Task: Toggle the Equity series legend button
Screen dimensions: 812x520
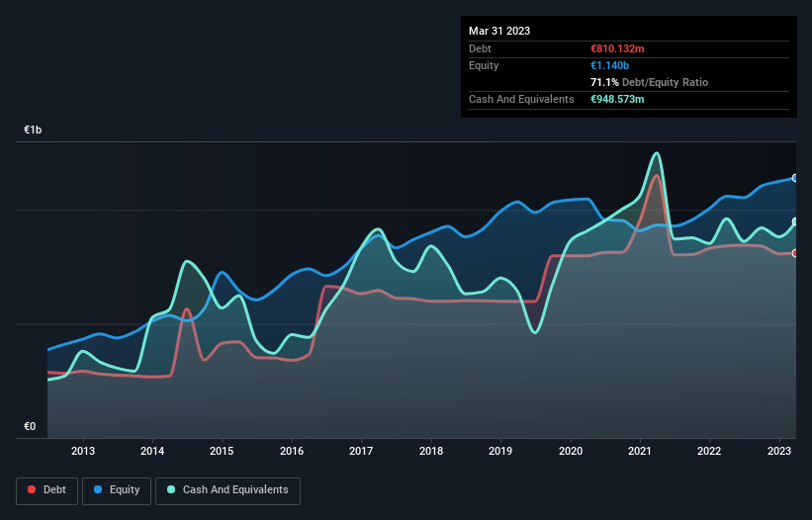Action: pyautogui.click(x=117, y=490)
